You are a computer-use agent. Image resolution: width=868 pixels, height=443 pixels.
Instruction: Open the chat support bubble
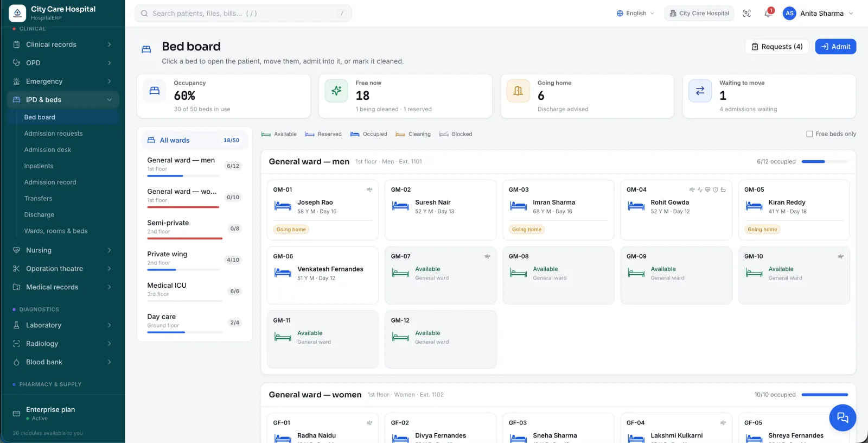(x=843, y=417)
